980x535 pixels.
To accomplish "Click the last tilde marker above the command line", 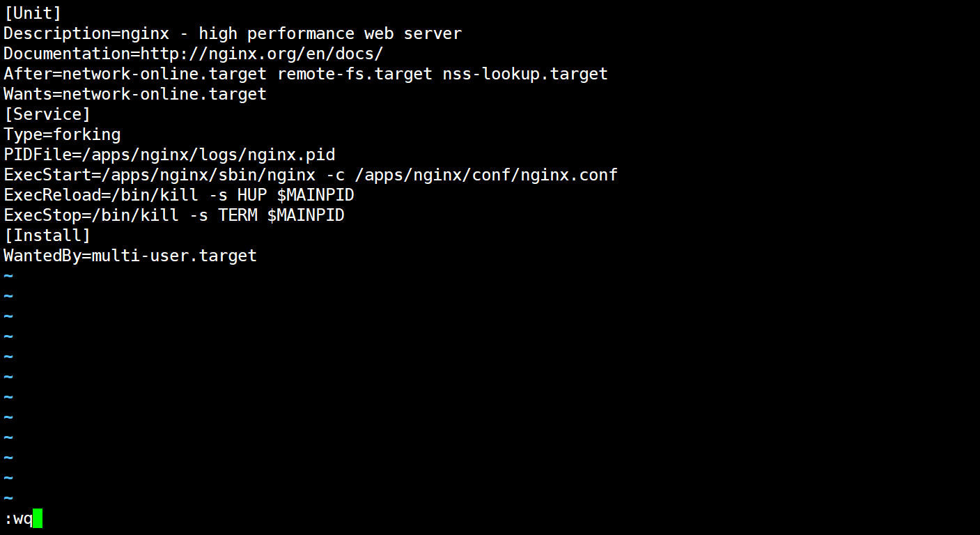I will pos(8,498).
